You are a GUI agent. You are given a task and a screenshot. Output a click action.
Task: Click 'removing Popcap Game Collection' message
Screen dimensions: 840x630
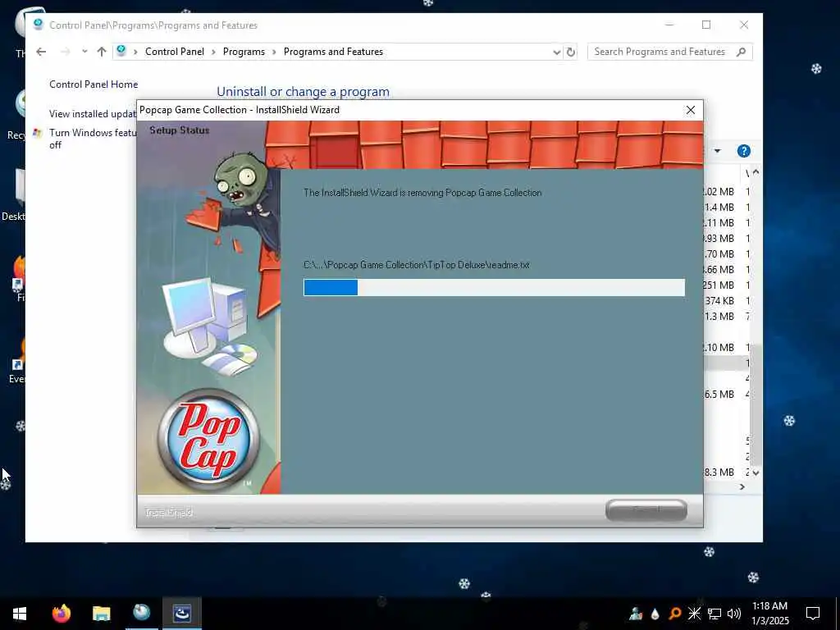[x=422, y=193]
